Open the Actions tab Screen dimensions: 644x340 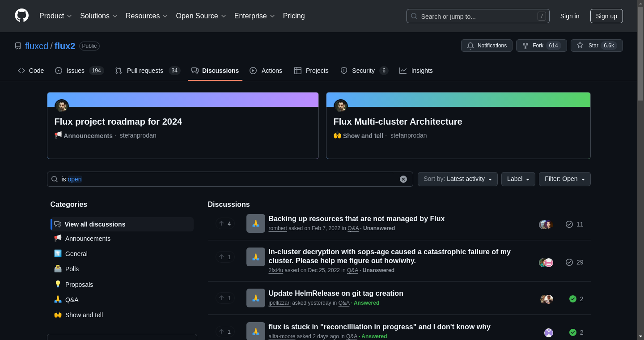point(266,71)
